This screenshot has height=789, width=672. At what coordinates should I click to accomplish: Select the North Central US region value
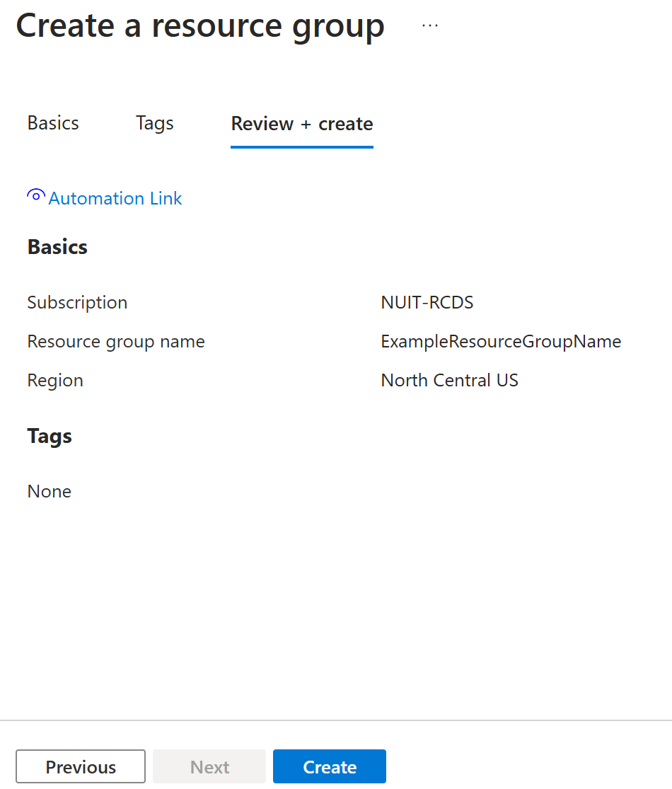449,381
